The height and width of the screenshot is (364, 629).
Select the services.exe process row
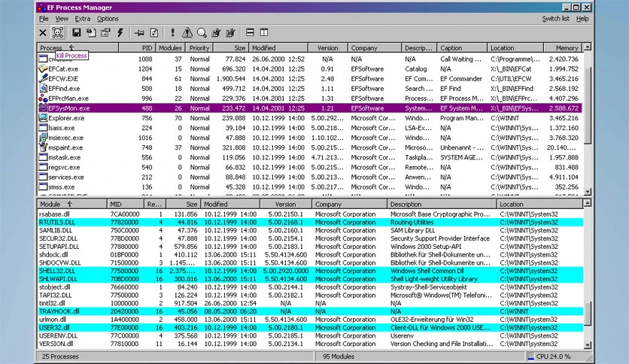pos(310,177)
